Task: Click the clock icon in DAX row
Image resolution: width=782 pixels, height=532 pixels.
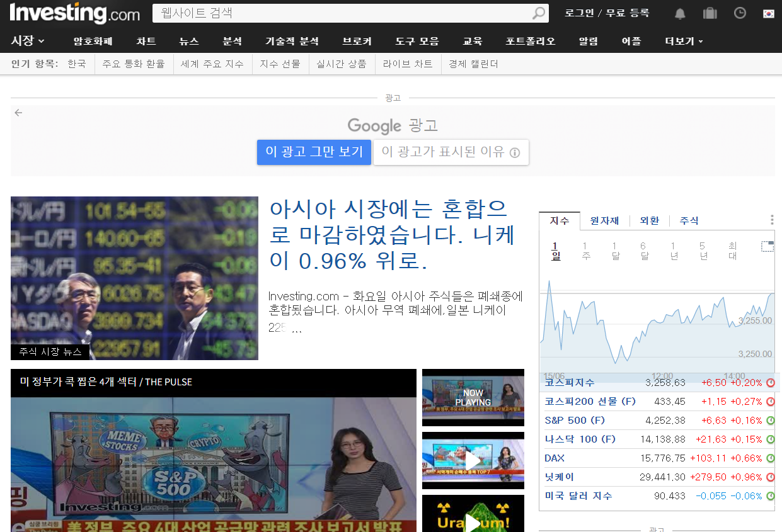Action: click(x=771, y=458)
